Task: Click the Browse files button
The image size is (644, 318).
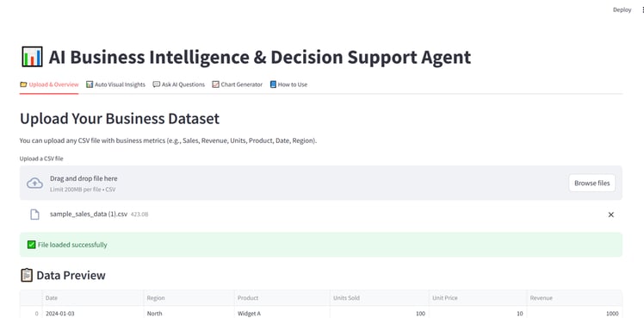Action: (591, 184)
